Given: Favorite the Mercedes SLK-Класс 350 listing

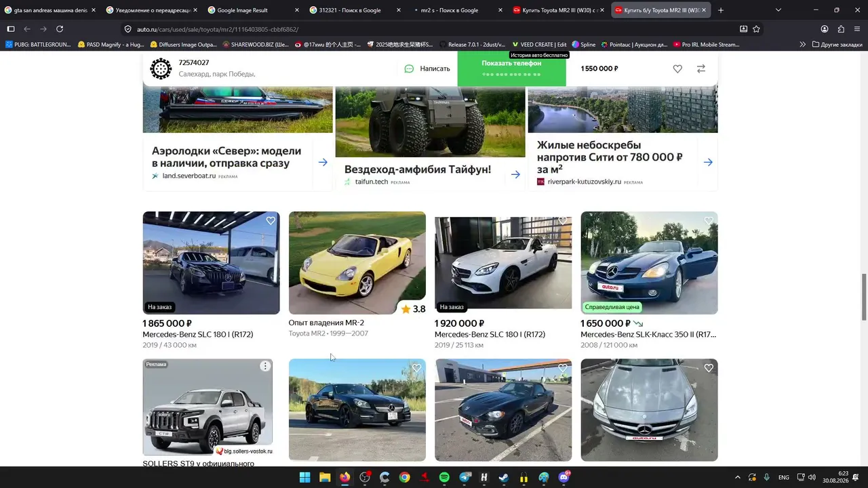Looking at the screenshot, I should point(709,221).
